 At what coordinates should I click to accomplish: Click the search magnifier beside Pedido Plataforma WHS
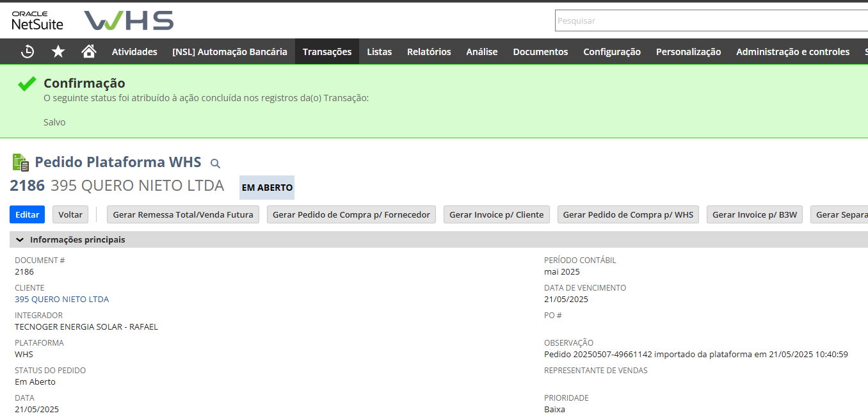coord(215,163)
